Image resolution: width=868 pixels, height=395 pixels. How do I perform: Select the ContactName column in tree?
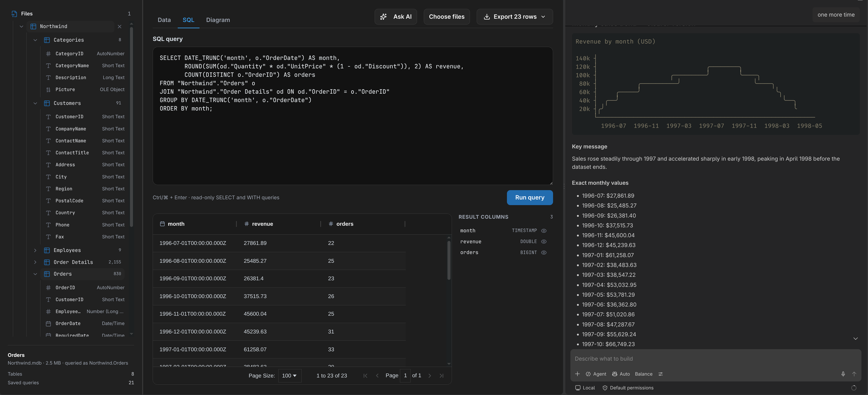tap(71, 141)
